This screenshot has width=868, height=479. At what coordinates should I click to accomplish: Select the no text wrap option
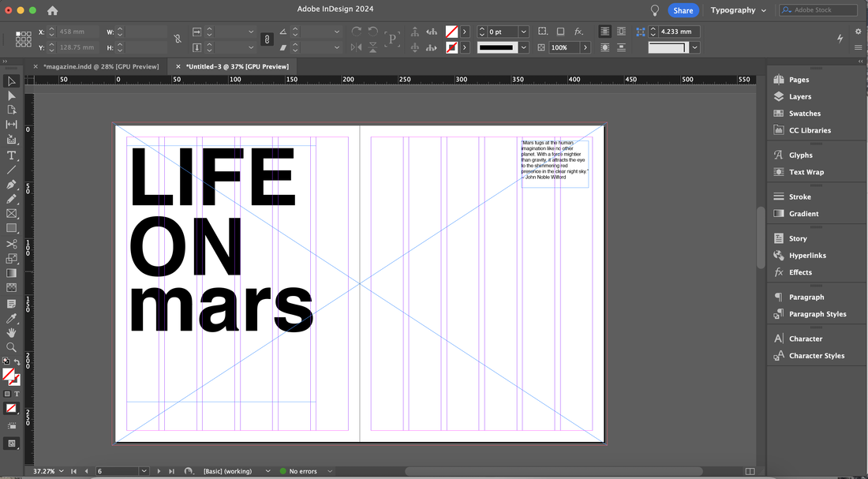coord(605,32)
